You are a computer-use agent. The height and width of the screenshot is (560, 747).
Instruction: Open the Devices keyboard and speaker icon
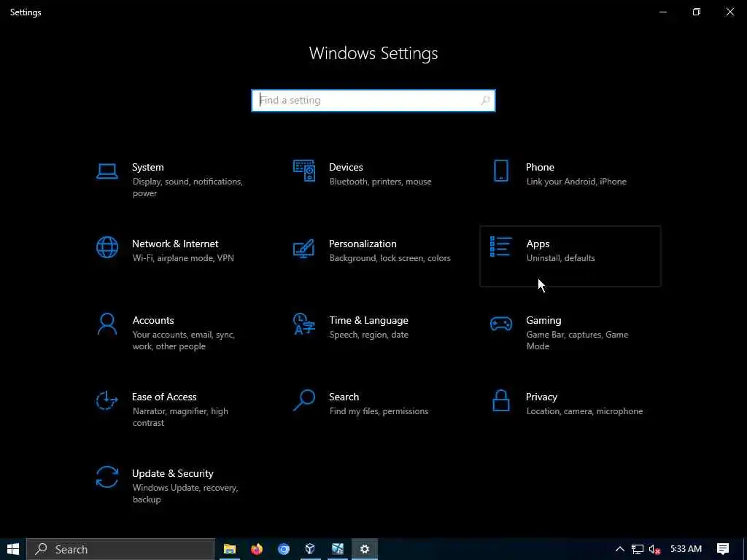tap(304, 171)
